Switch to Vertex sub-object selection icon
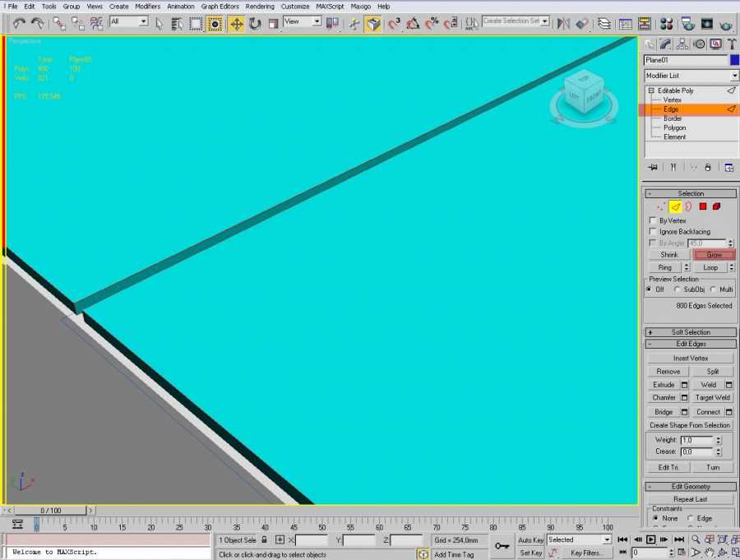Viewport: 740px width, 560px height. [661, 206]
